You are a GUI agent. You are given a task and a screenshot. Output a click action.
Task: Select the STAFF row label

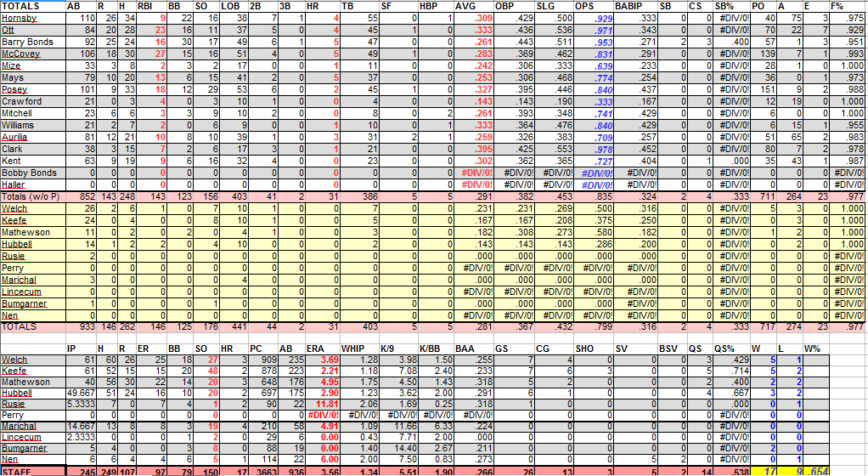32,471
